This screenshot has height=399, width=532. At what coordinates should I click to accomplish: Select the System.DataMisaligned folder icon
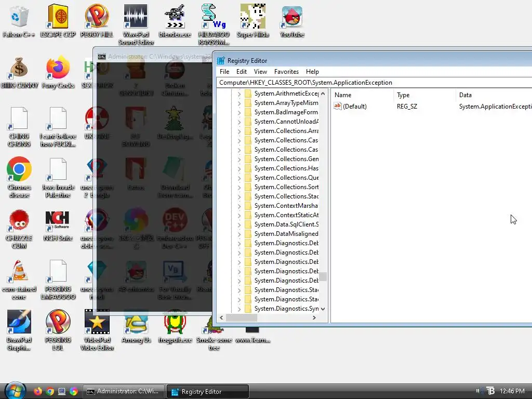(x=248, y=234)
